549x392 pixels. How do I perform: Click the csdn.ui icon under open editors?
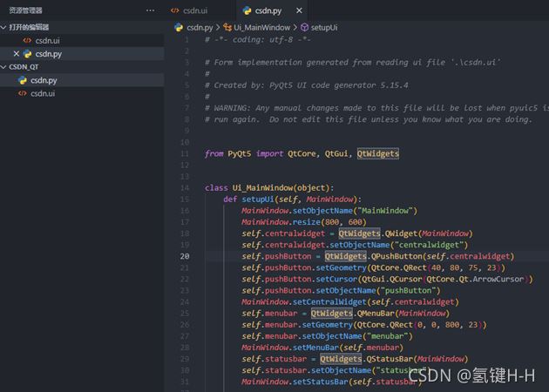27,41
